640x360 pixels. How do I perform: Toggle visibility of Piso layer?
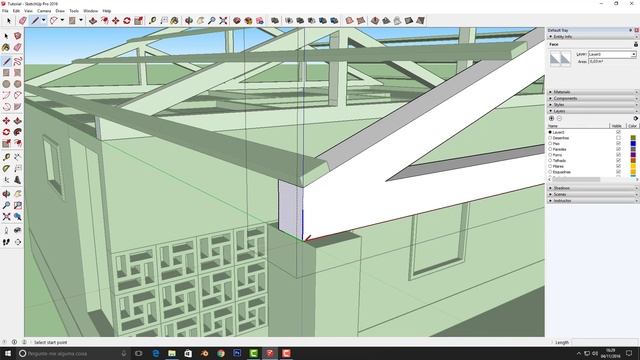point(618,144)
